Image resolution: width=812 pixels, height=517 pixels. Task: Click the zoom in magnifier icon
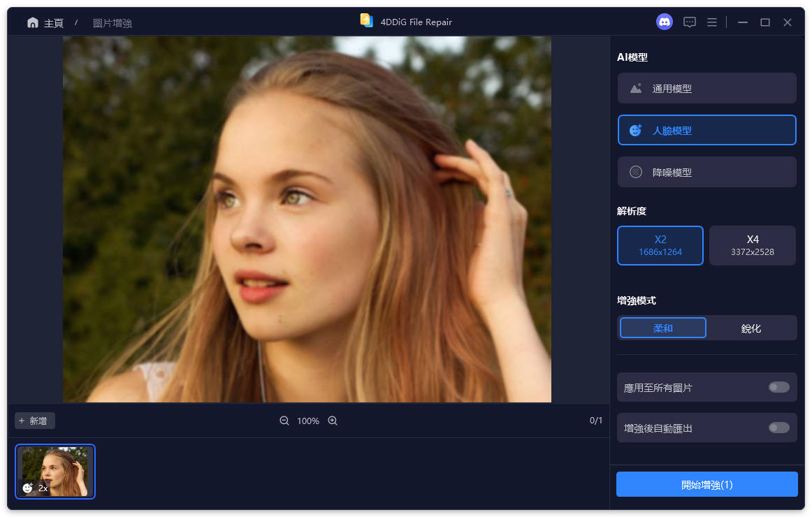333,421
